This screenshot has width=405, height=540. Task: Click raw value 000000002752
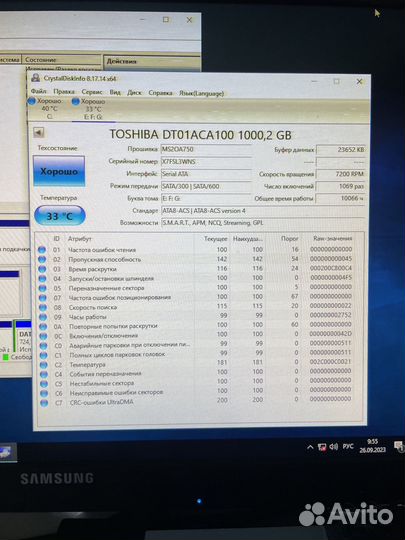(330, 315)
